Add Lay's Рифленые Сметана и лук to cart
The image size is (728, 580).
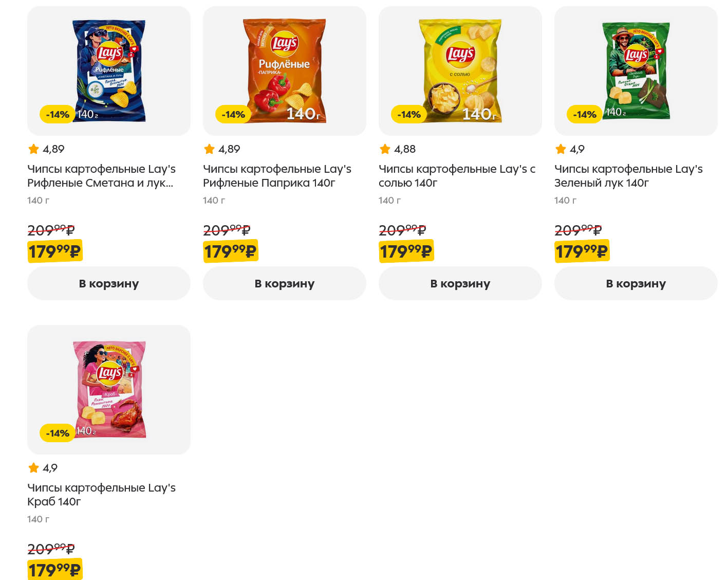point(109,283)
